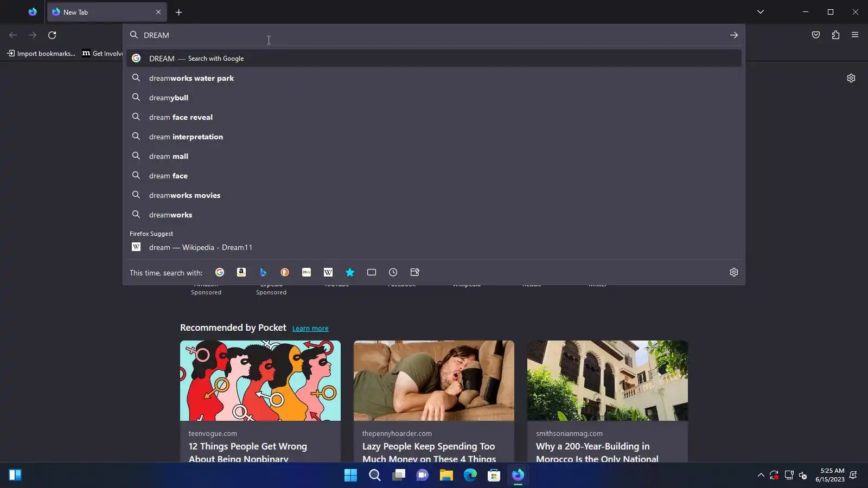Image resolution: width=868 pixels, height=488 pixels.
Task: Select "DREAM — Search with Google" suggestion
Action: tap(434, 59)
